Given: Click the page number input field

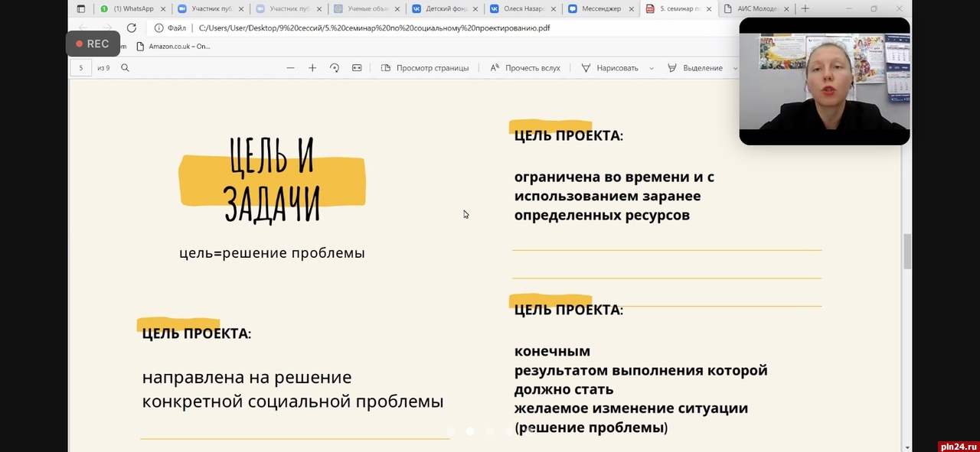Looking at the screenshot, I should pos(81,68).
